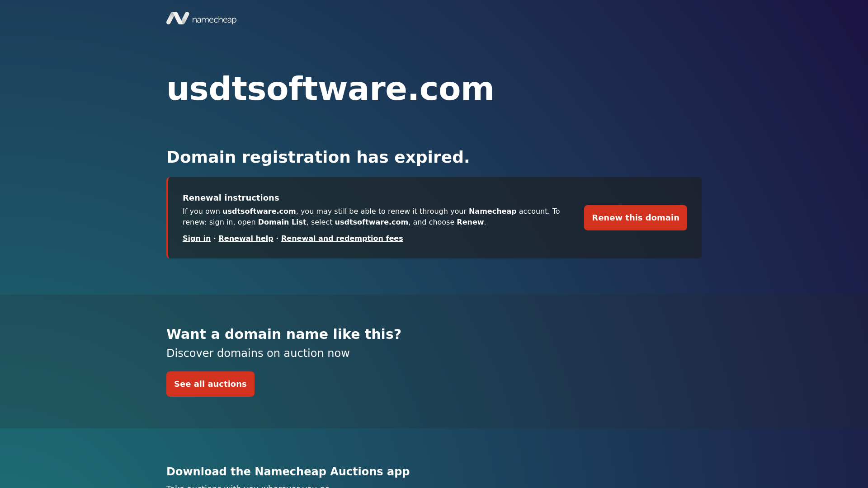Click bold 'Namecheap' word in instructions
868x488 pixels.
492,211
